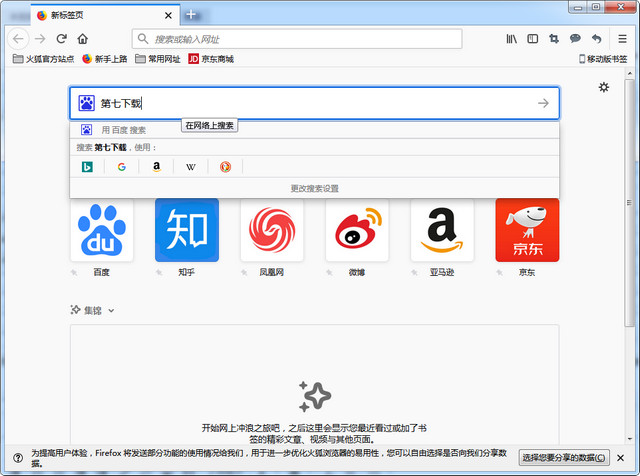
Task: Search 第七下载 with DuckDuckGo icon
Action: (x=225, y=167)
